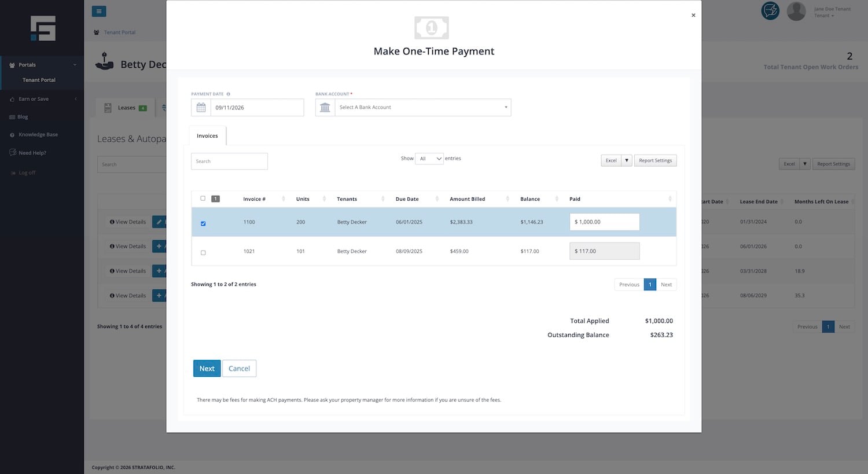Click the bank building icon
The height and width of the screenshot is (474, 868).
tap(325, 108)
